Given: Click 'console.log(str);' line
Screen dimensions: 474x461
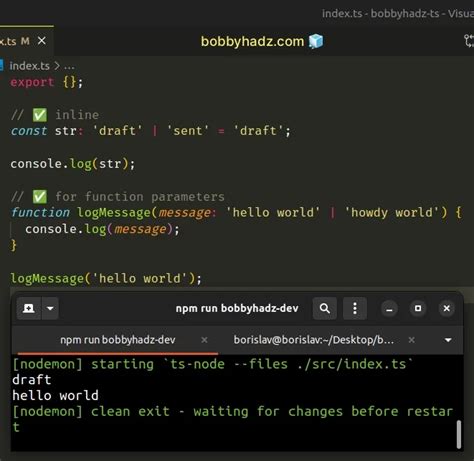Looking at the screenshot, I should (73, 164).
